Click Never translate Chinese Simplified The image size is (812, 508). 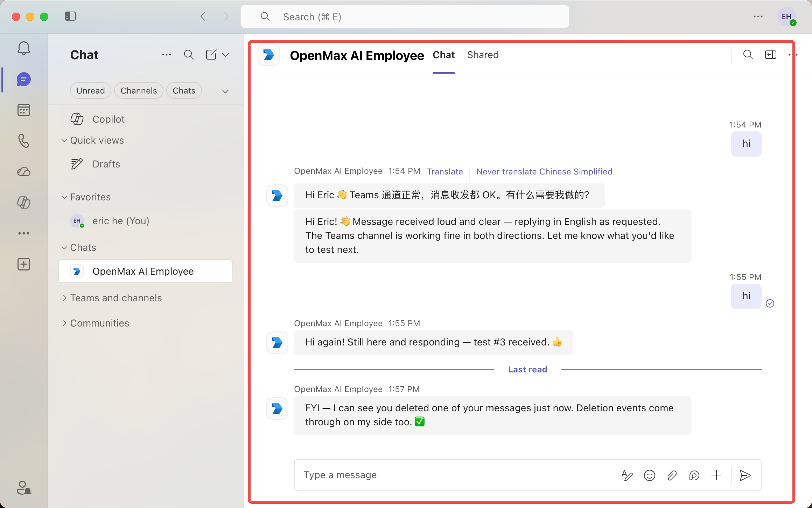tap(544, 172)
